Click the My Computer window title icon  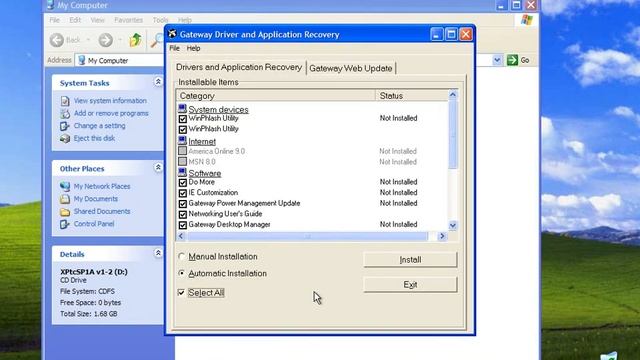pyautogui.click(x=51, y=5)
